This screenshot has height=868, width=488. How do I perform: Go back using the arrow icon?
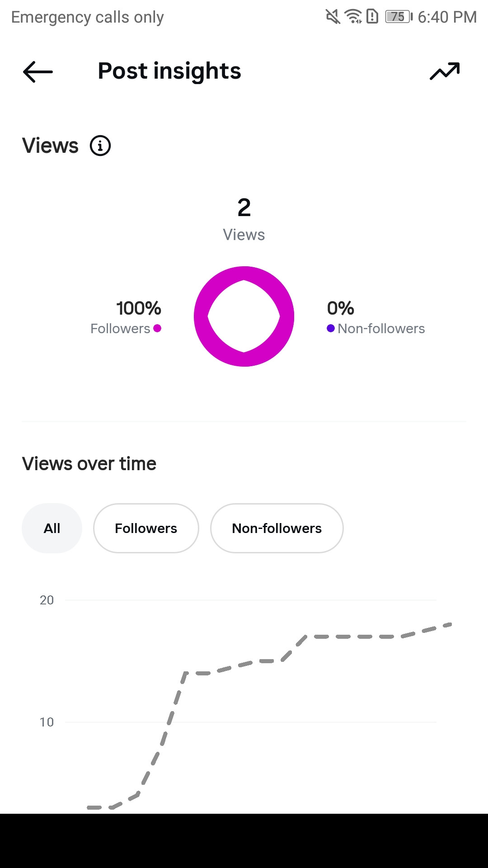click(x=38, y=72)
